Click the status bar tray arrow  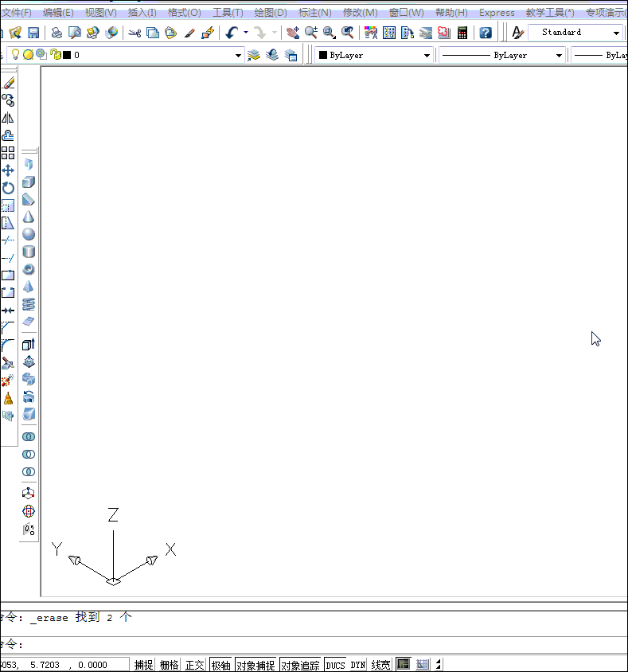(x=439, y=665)
